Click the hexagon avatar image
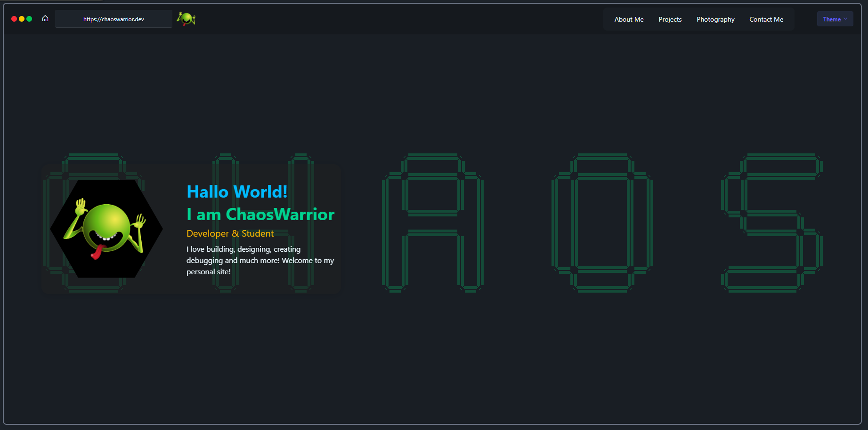Image resolution: width=868 pixels, height=430 pixels. pyautogui.click(x=106, y=229)
